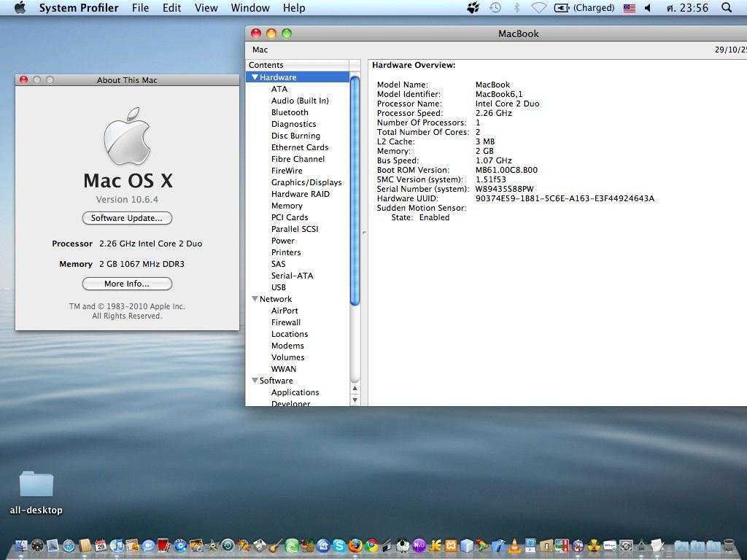Select Graphics/Displays in the sidebar
The height and width of the screenshot is (560, 747).
pyautogui.click(x=306, y=182)
